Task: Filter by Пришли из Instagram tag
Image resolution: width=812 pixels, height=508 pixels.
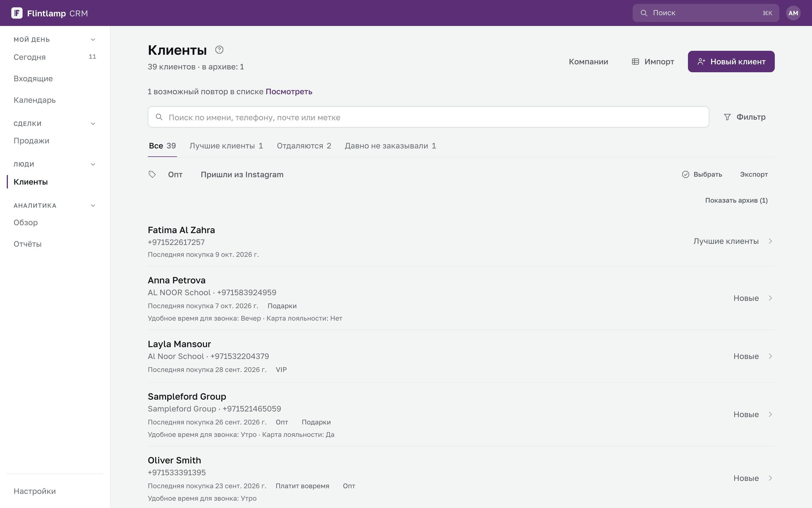Action: click(242, 174)
